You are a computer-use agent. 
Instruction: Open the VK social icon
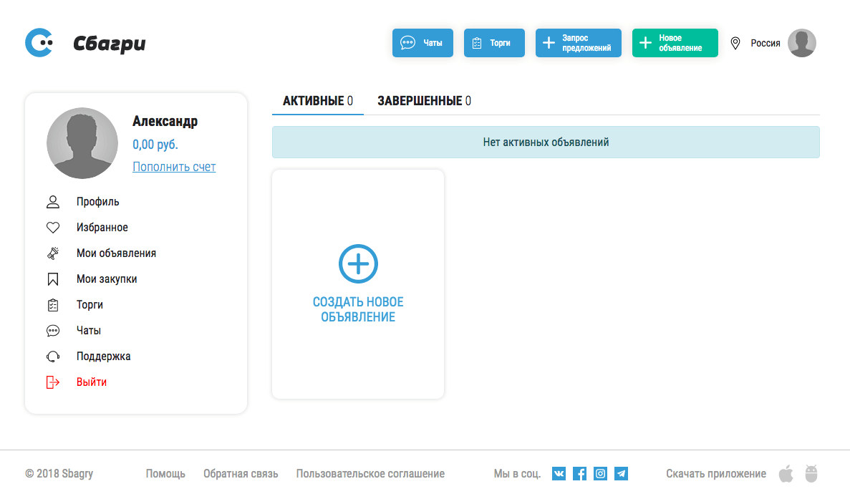click(559, 474)
